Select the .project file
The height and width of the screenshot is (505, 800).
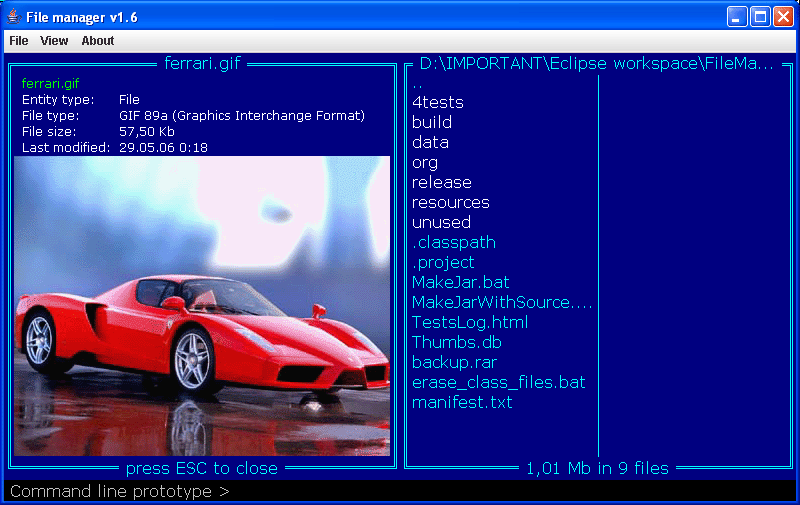tap(443, 263)
